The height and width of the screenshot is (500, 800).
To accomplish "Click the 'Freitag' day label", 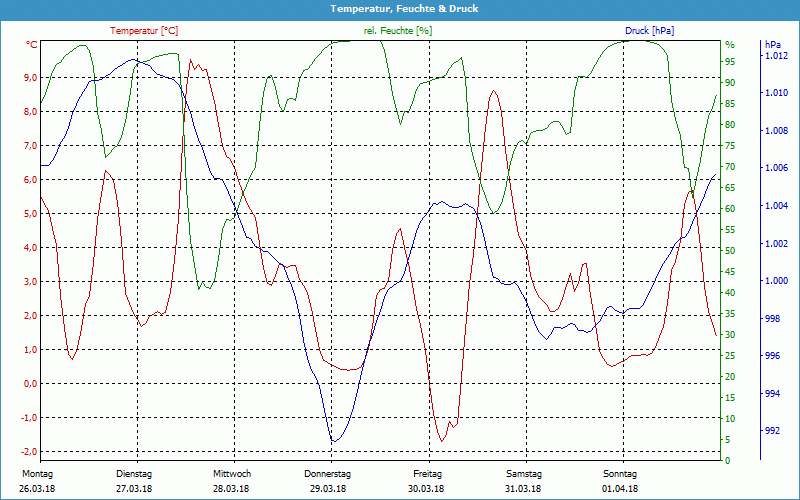I will coord(428,474).
